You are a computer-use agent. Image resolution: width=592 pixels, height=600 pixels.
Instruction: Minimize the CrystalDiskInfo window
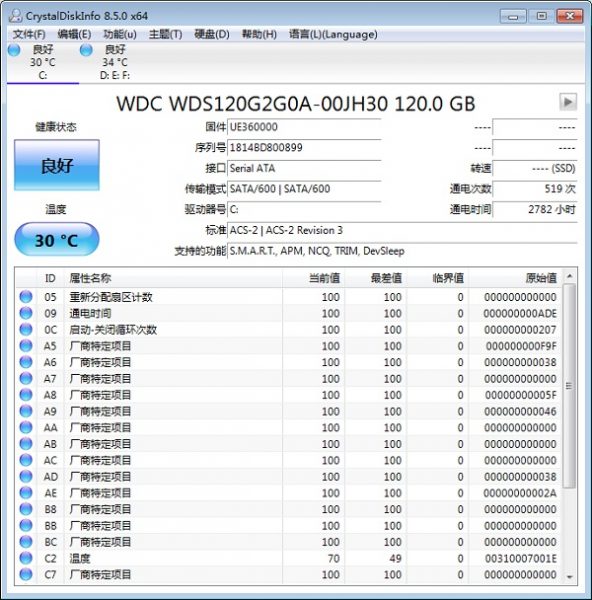pos(513,16)
